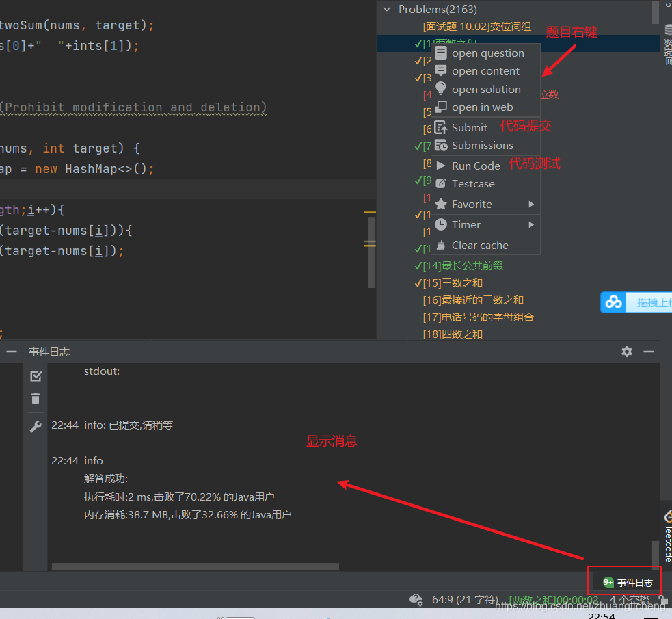Select Submissions in the context menu

[485, 145]
